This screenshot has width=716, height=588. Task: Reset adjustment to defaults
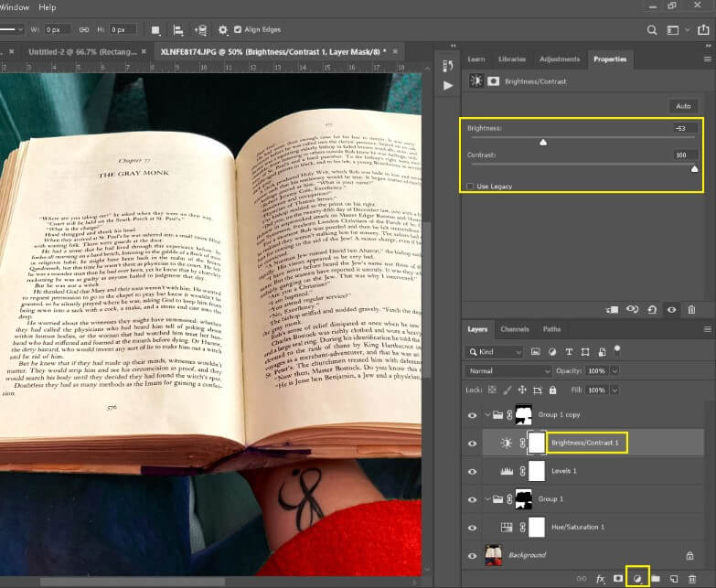pyautogui.click(x=652, y=310)
